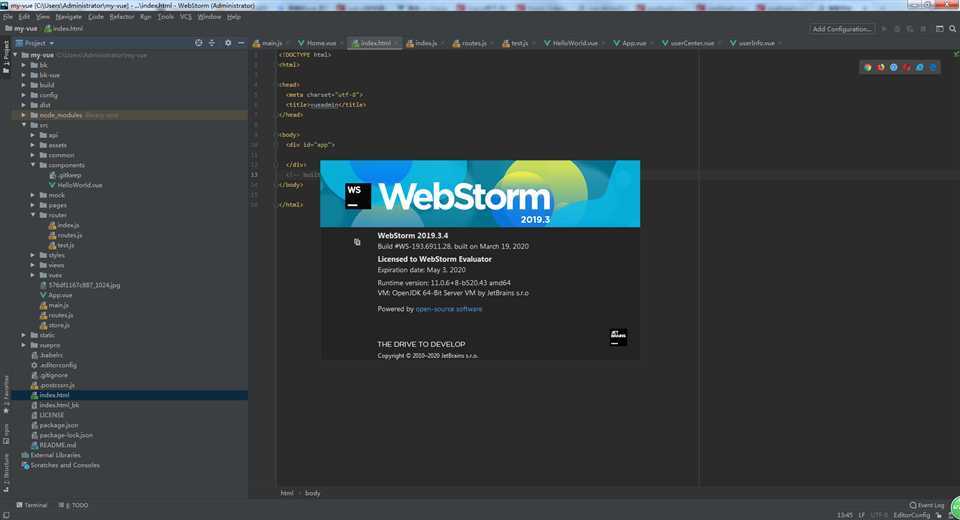960x520 pixels.
Task: Open the Refactor menu
Action: tap(122, 17)
